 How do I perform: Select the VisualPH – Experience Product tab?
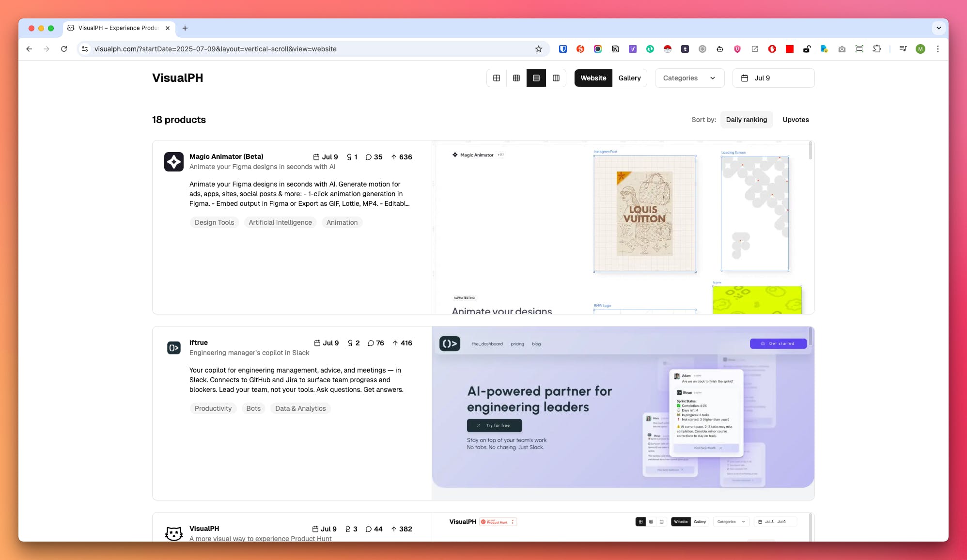[x=119, y=28]
